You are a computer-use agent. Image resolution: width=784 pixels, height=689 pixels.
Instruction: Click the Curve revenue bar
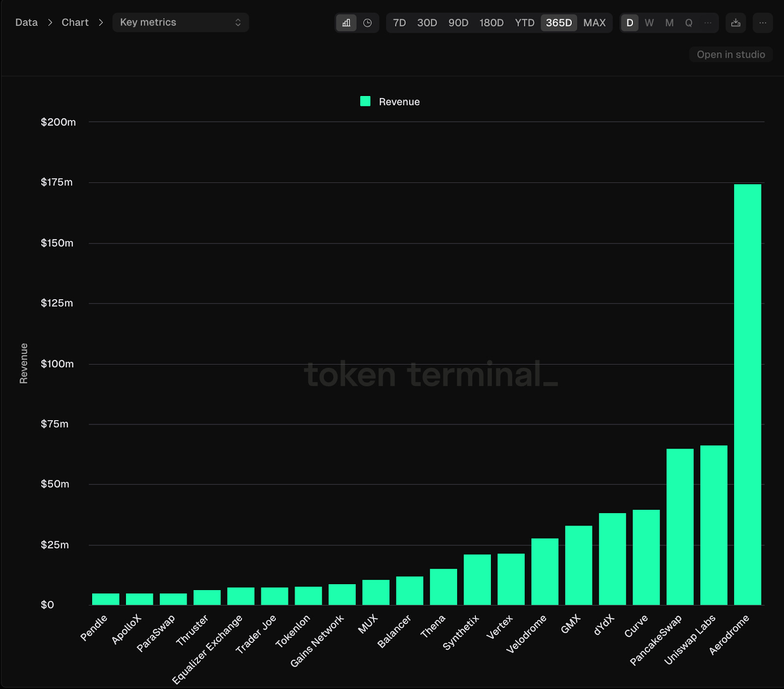[x=646, y=557]
